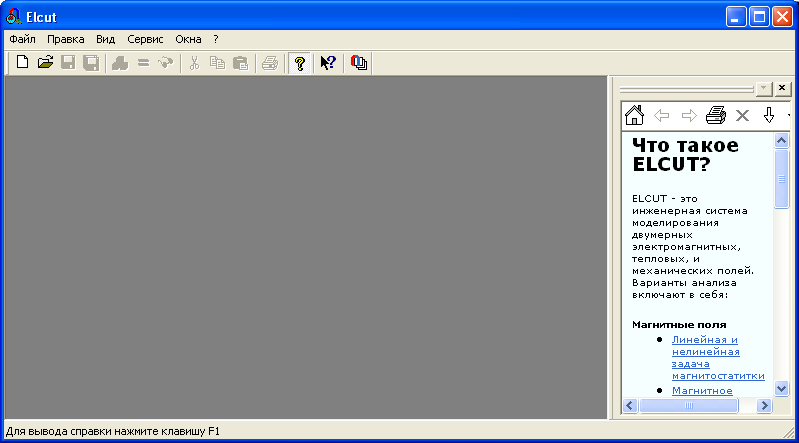Click the Что такое ELCUT? heading
This screenshot has width=799, height=443.
[x=685, y=154]
